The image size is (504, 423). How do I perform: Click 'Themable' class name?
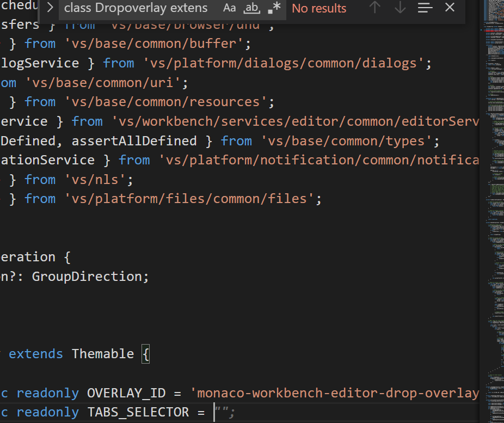click(x=103, y=354)
